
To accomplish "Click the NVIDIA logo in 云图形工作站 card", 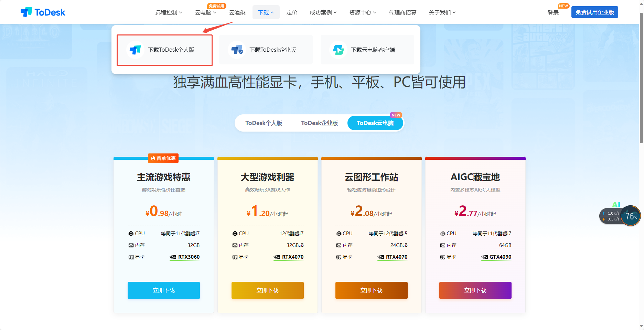I will (x=380, y=257).
